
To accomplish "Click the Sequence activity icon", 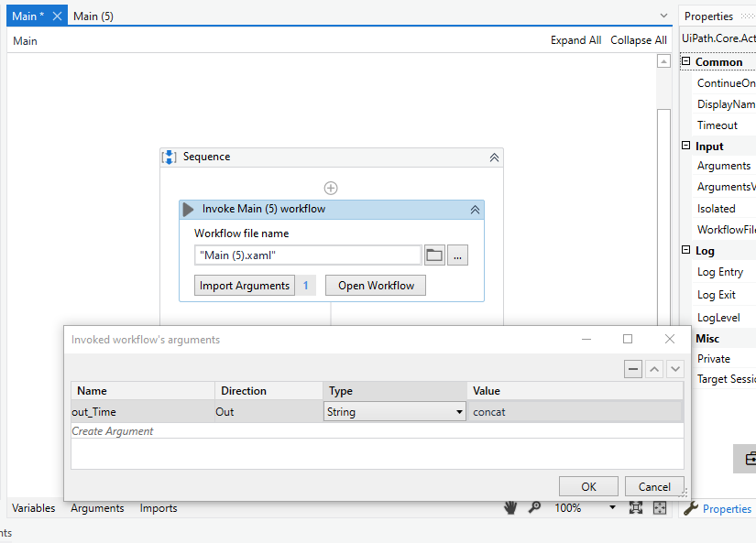I will tap(170, 157).
